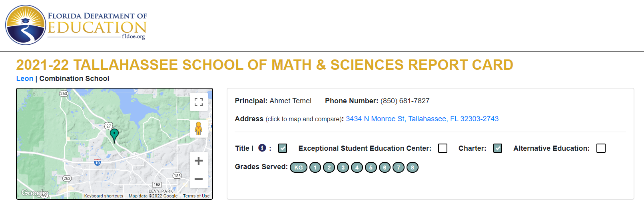Open the Leon district link
The height and width of the screenshot is (207, 644).
25,79
